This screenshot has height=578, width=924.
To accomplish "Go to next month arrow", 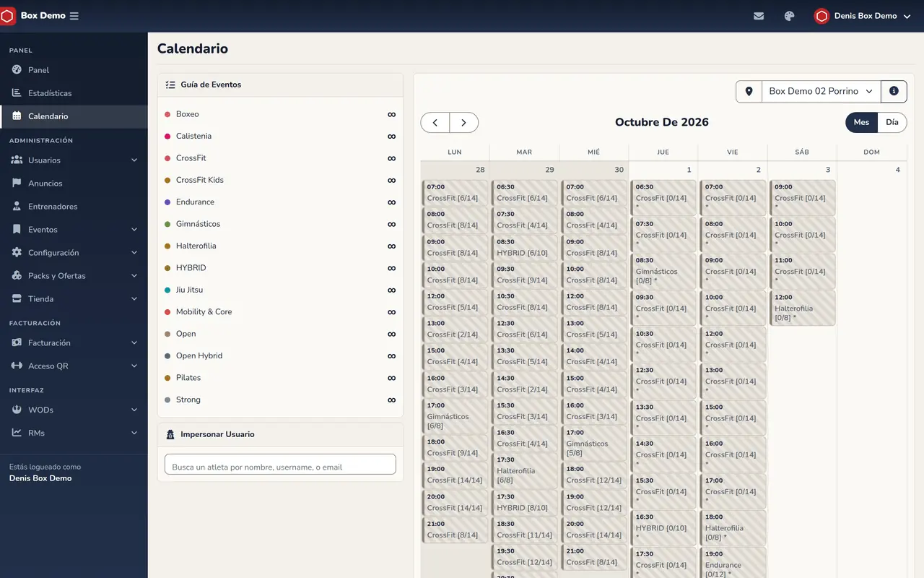I will tap(463, 123).
